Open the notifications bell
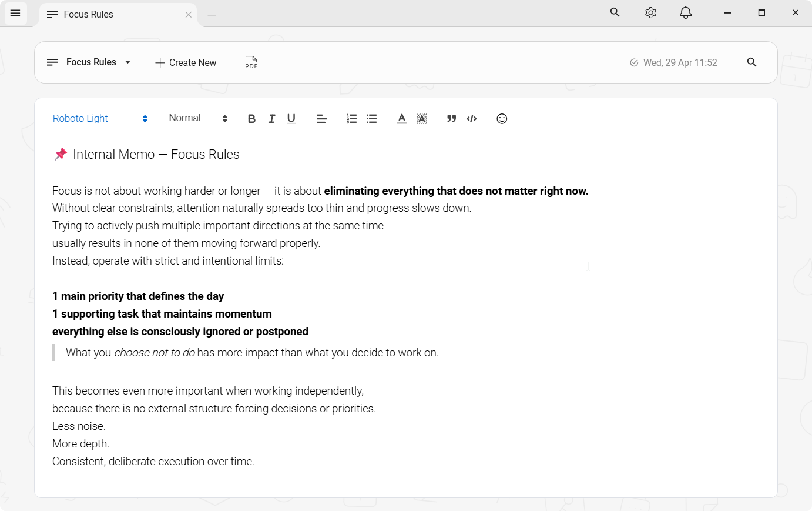Image resolution: width=812 pixels, height=511 pixels. click(686, 13)
